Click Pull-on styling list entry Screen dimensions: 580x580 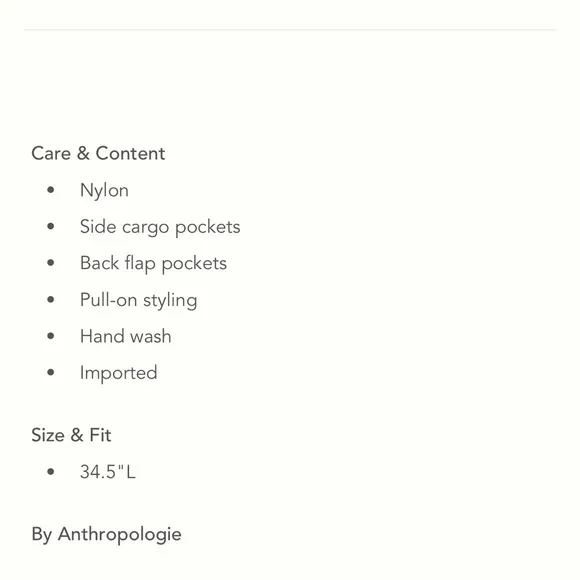[139, 300]
